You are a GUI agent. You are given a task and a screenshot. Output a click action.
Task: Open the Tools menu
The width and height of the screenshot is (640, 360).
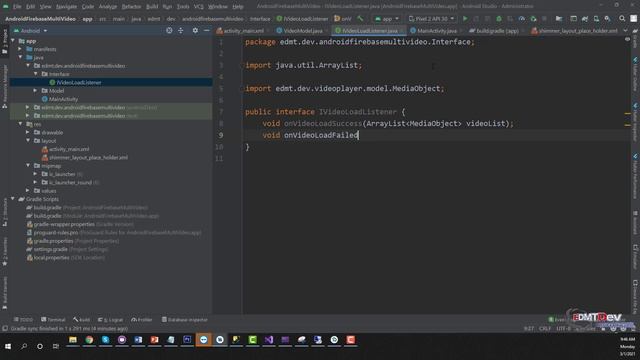pyautogui.click(x=183, y=7)
